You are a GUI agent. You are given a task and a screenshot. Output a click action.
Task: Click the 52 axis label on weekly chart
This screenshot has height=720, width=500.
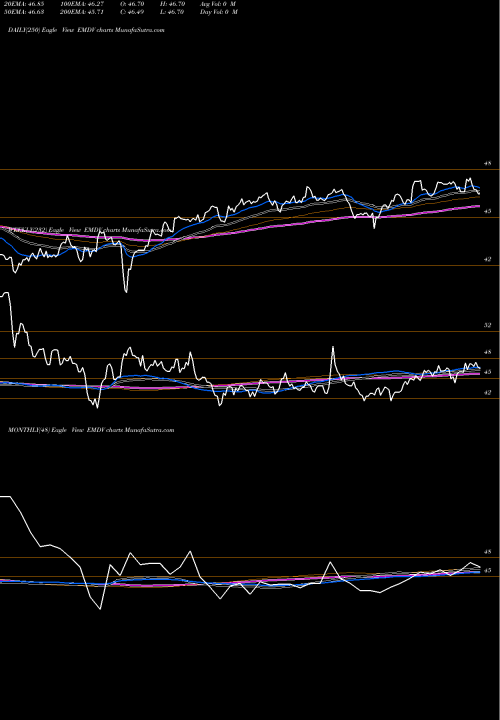pyautogui.click(x=488, y=325)
